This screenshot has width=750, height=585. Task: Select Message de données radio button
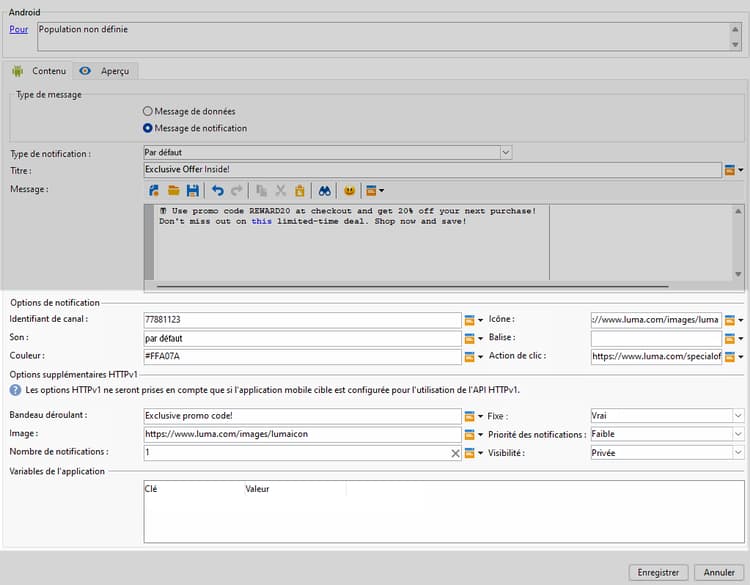(x=148, y=111)
